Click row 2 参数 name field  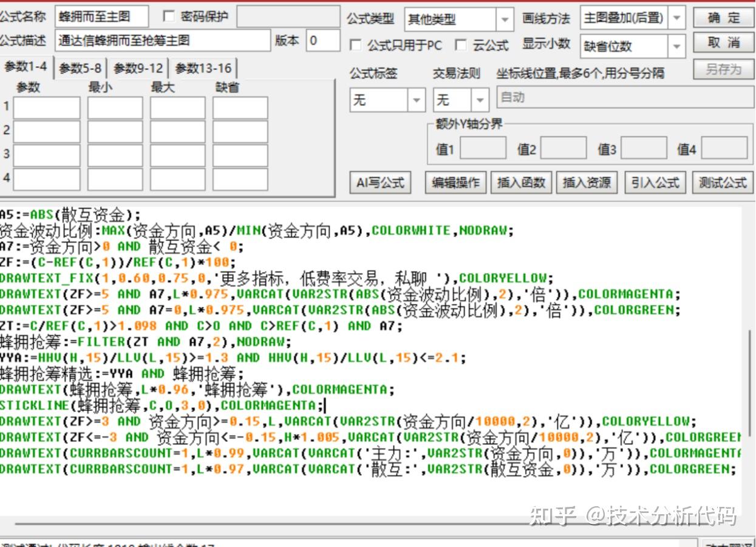click(47, 131)
